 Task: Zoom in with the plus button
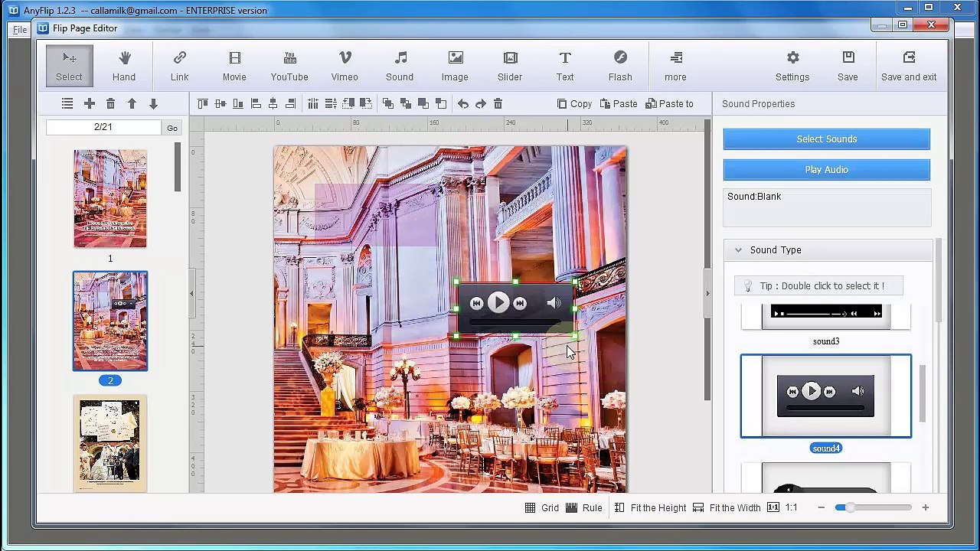925,507
